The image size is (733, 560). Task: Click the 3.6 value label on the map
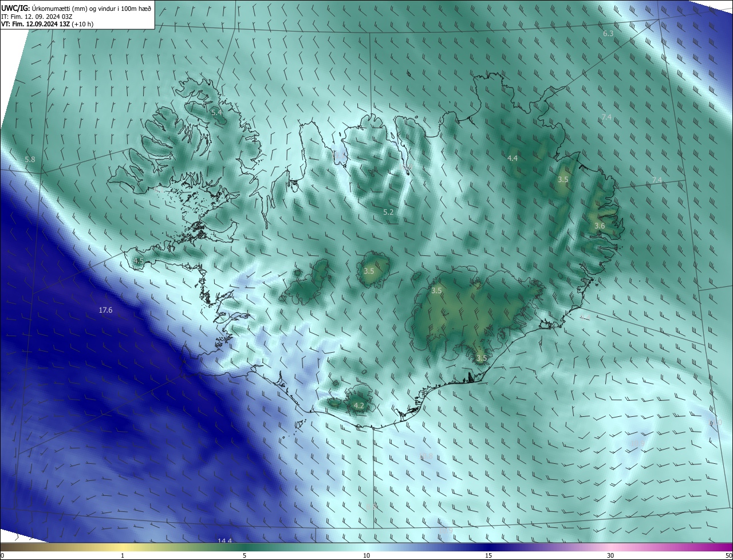click(600, 226)
